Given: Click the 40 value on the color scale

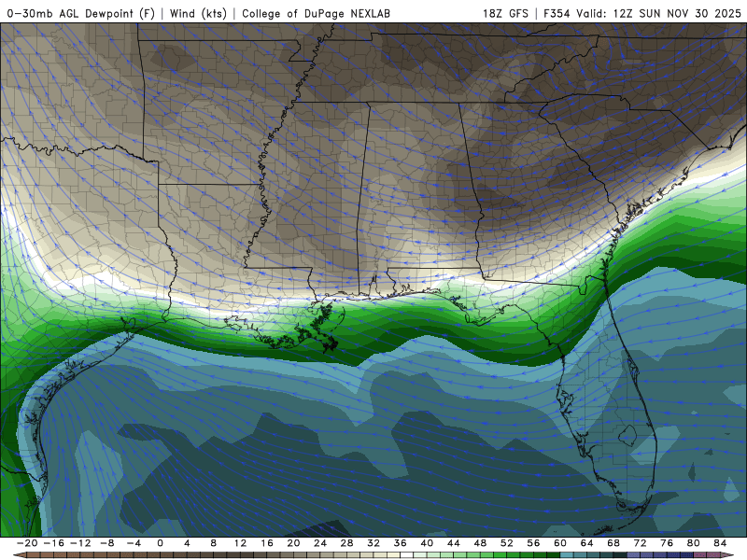Looking at the screenshot, I should 427,543.
